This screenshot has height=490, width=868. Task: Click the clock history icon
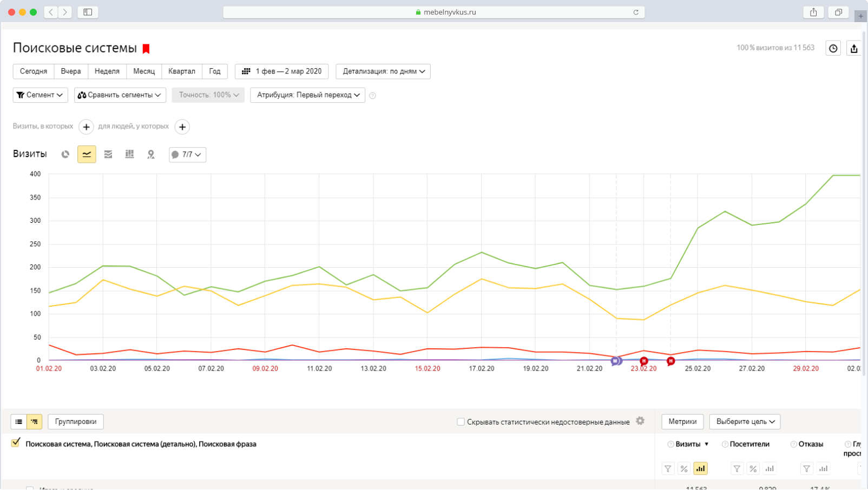point(833,48)
